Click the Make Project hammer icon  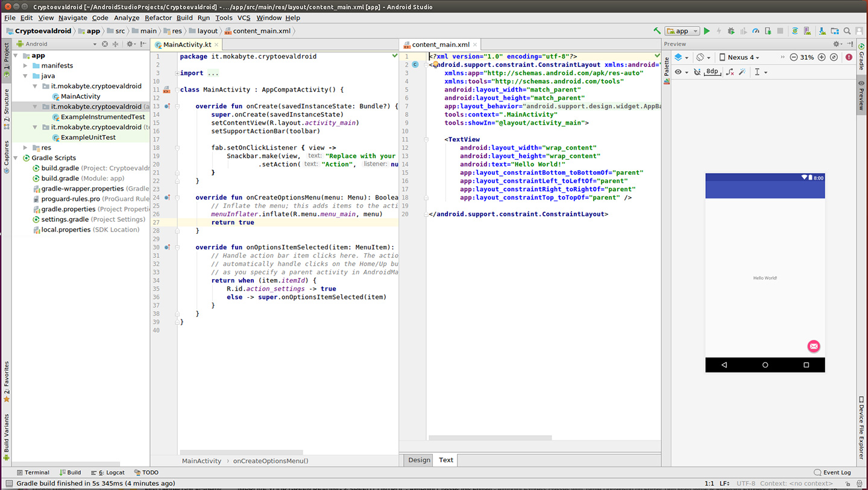[x=656, y=31]
